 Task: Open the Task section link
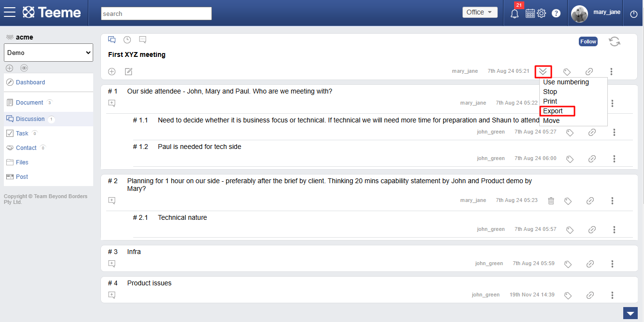click(22, 134)
